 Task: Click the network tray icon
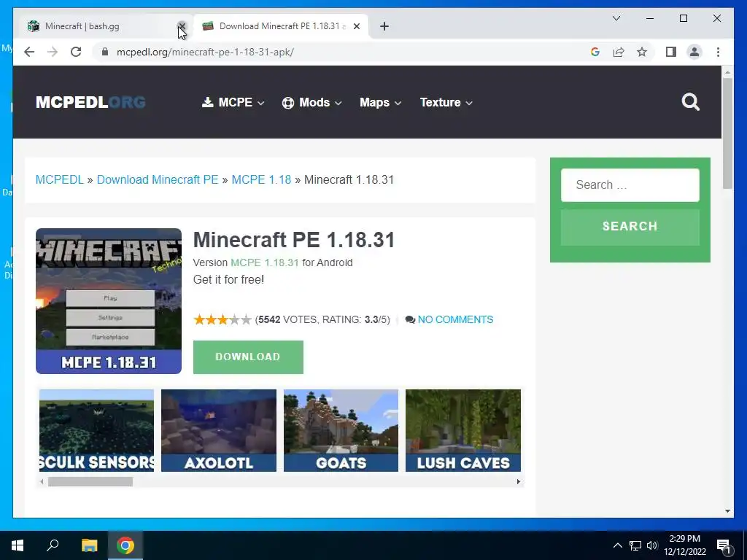pos(635,545)
